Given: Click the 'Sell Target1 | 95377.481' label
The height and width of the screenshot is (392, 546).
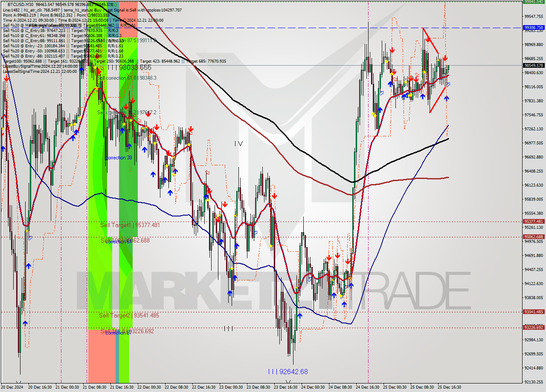Looking at the screenshot, I should (x=130, y=225).
